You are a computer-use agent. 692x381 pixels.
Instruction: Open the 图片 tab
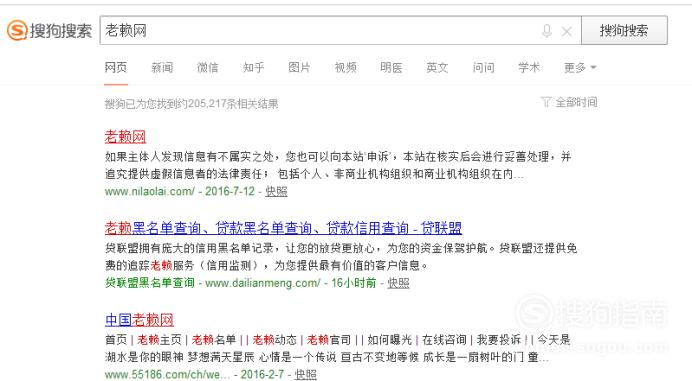pyautogui.click(x=299, y=68)
